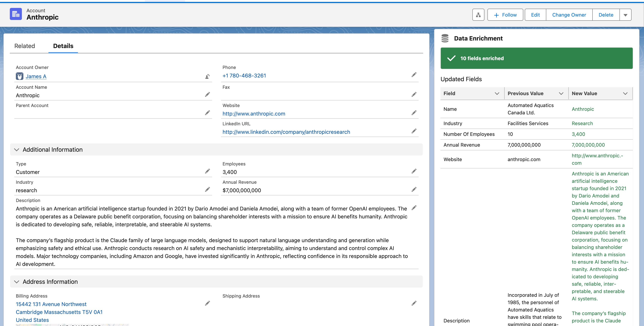Click the account hierarchy icon button
This screenshot has width=644, height=326.
tap(478, 15)
